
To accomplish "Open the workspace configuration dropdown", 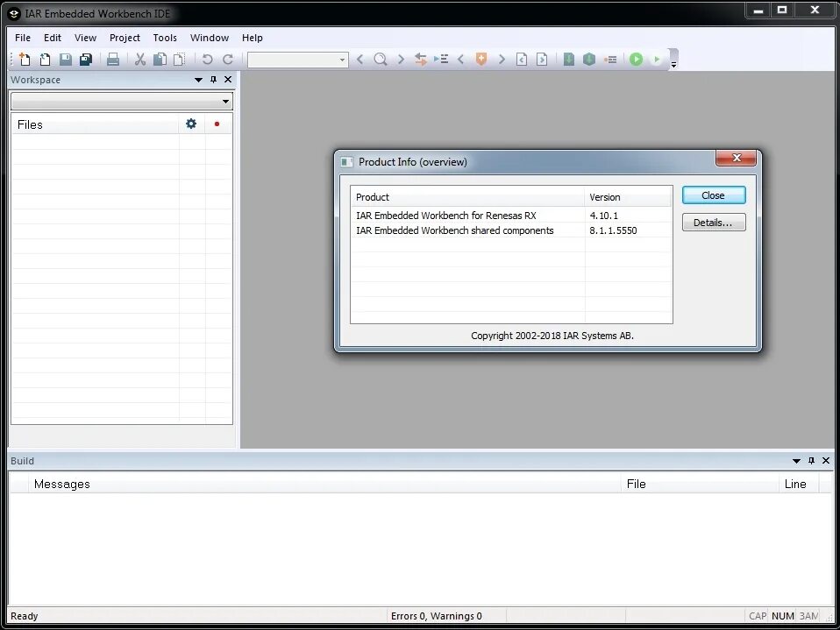I will point(122,101).
